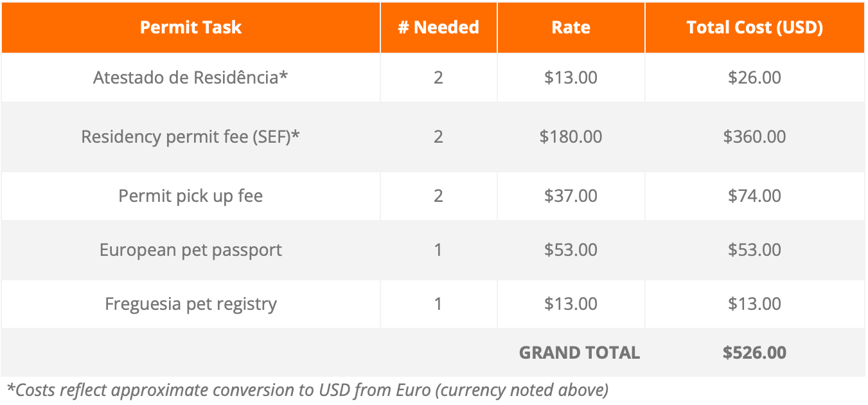
Task: Click the $360.00 total cost value
Action: coord(755,136)
